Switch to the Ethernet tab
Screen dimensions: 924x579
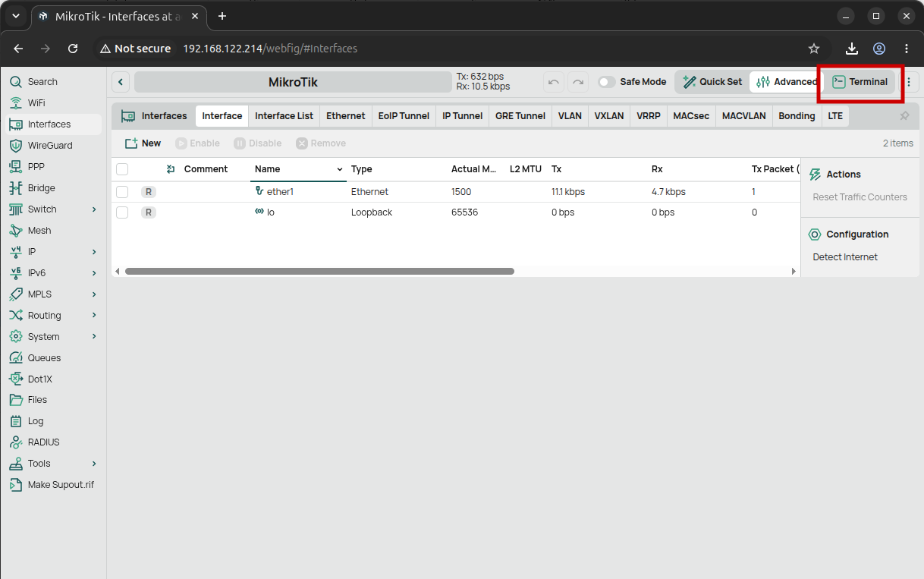(x=345, y=116)
